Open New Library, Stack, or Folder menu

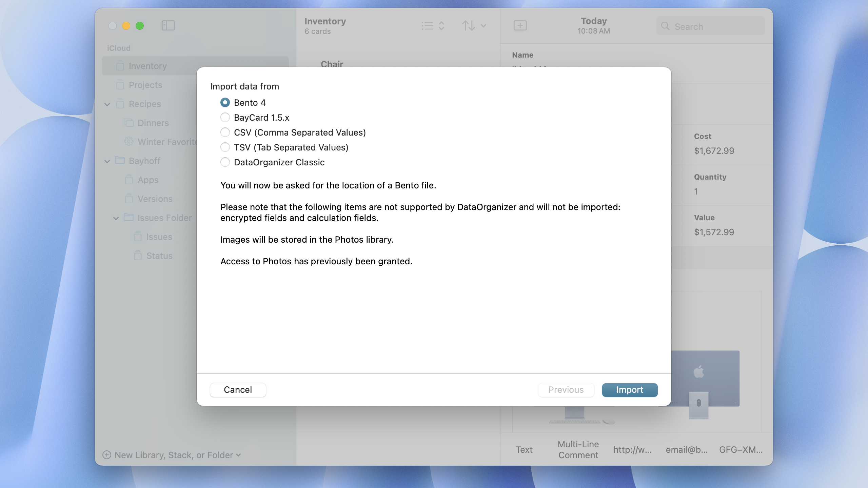[172, 455]
